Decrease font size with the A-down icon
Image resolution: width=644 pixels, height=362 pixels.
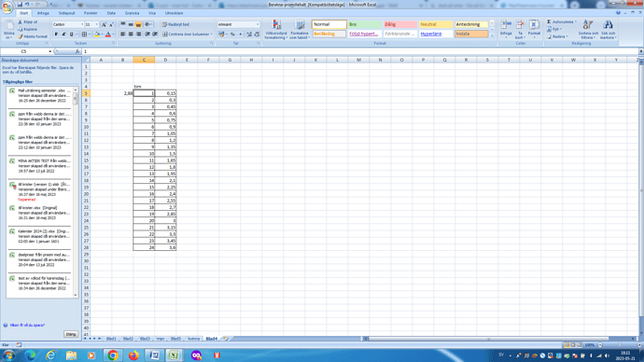point(111,24)
